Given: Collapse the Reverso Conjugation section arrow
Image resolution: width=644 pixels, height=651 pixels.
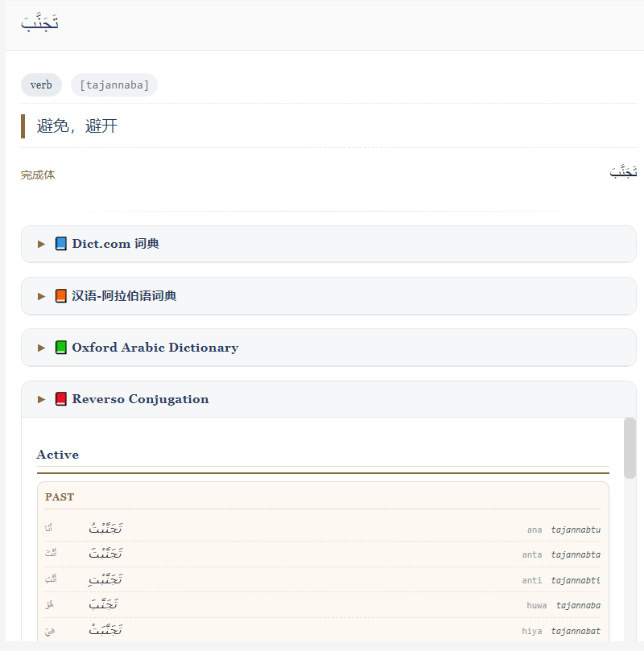Looking at the screenshot, I should coord(41,399).
